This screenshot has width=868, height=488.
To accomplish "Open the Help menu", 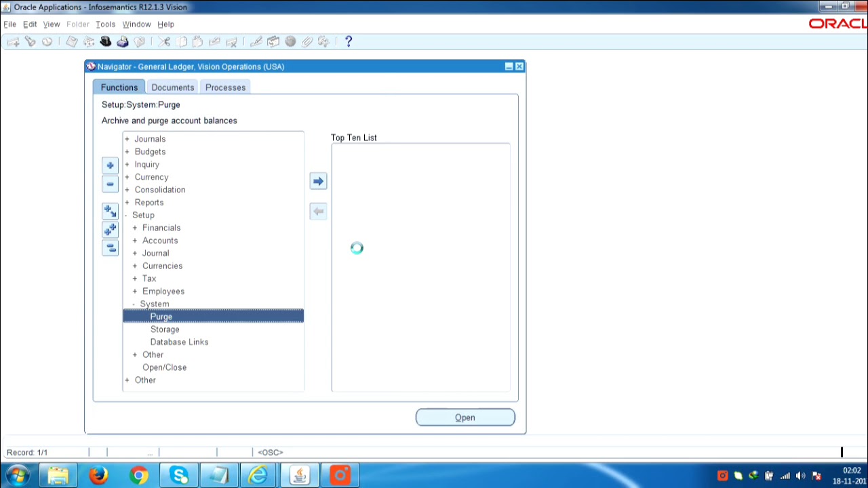I will tap(165, 24).
